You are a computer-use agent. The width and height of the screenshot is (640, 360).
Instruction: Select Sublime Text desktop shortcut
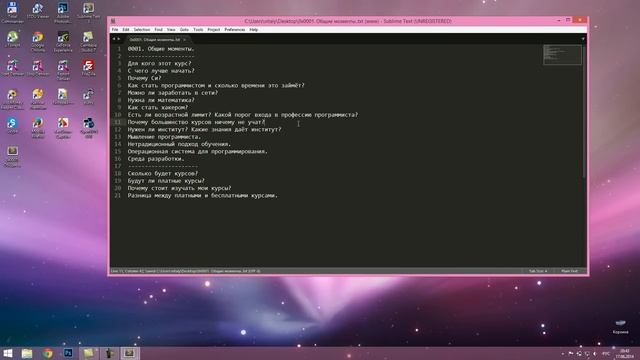tap(88, 12)
